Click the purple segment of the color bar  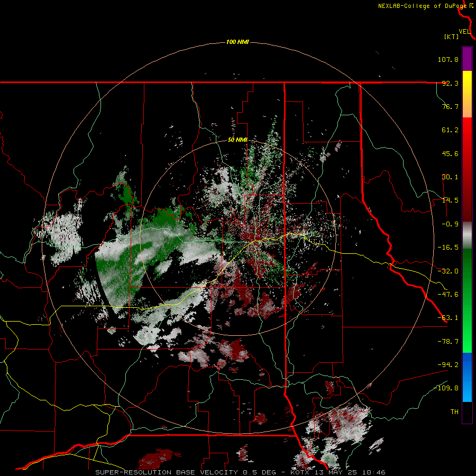467,59
